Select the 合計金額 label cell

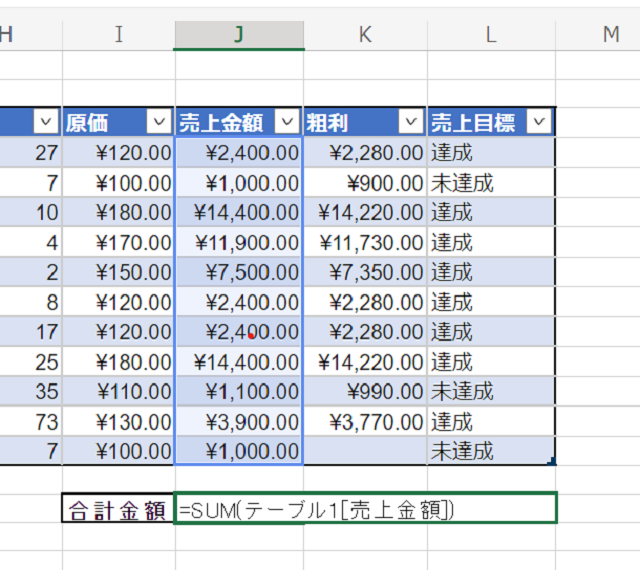(x=118, y=508)
